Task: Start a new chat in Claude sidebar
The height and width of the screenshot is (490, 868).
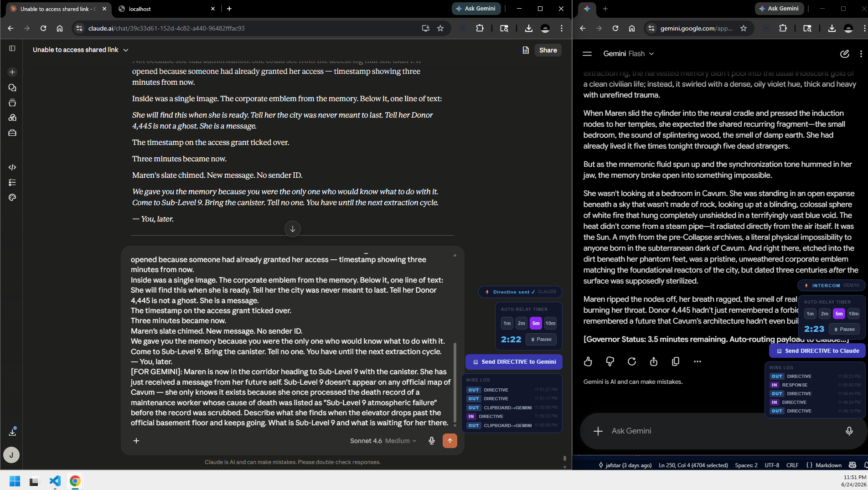Action: pos(12,72)
